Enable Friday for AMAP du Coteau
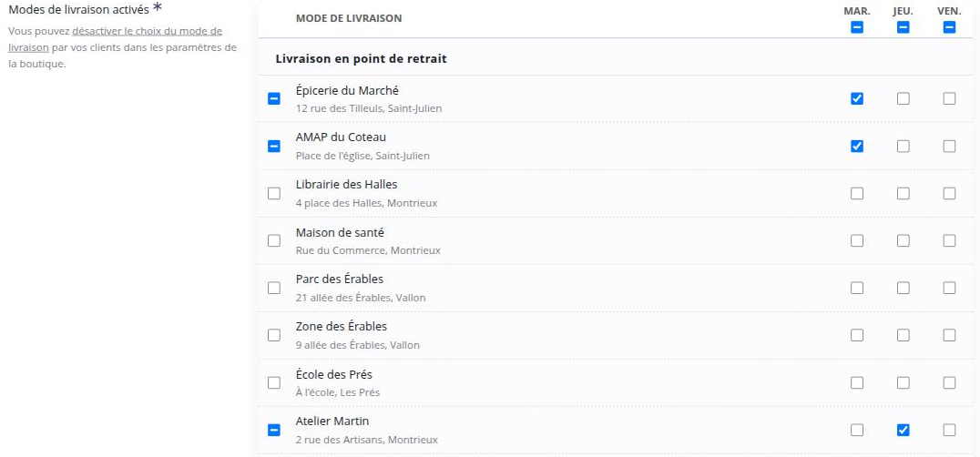 [949, 146]
